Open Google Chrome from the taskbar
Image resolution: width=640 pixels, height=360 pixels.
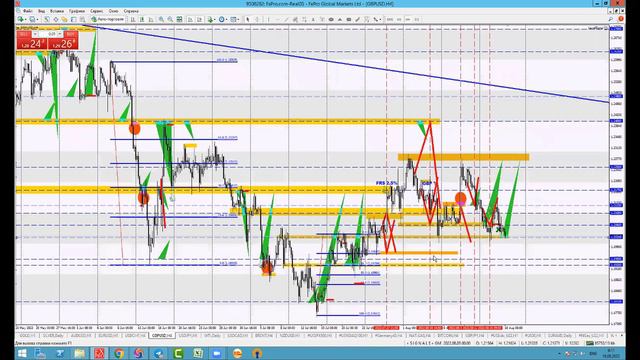click(x=119, y=353)
